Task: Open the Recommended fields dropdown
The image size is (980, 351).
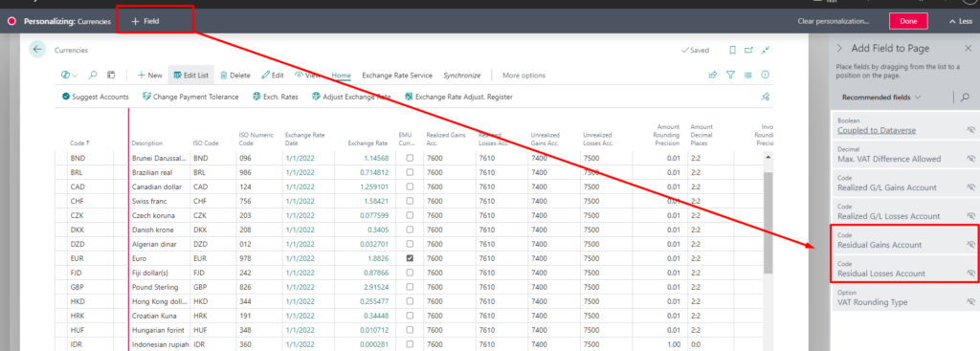Action: pos(881,98)
